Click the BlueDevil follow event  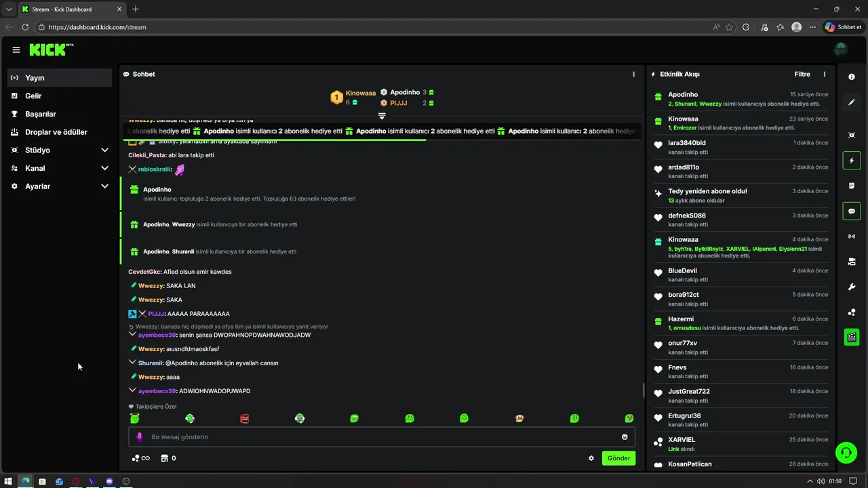(741, 274)
